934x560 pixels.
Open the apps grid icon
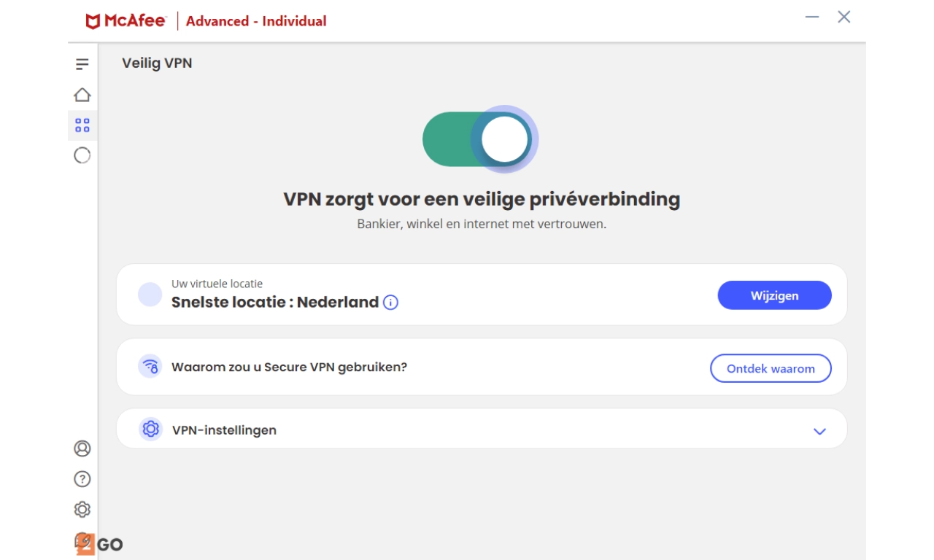coord(82,125)
